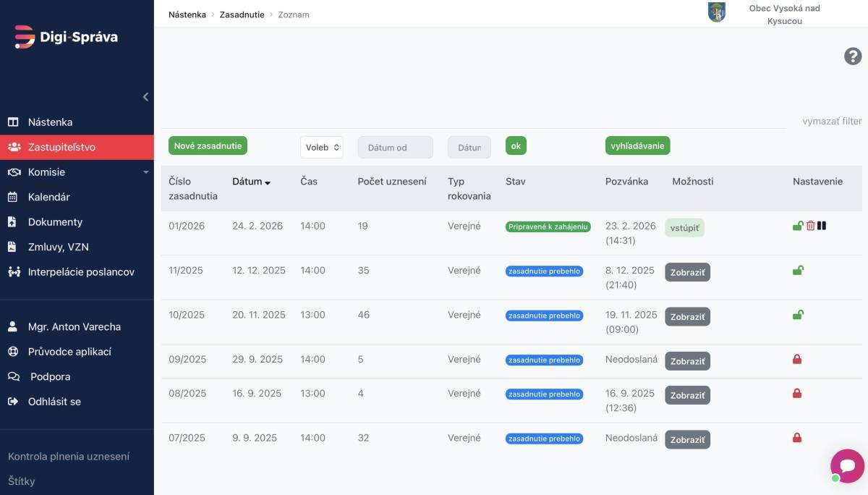
Task: Open the chat support bubble
Action: pyautogui.click(x=847, y=466)
